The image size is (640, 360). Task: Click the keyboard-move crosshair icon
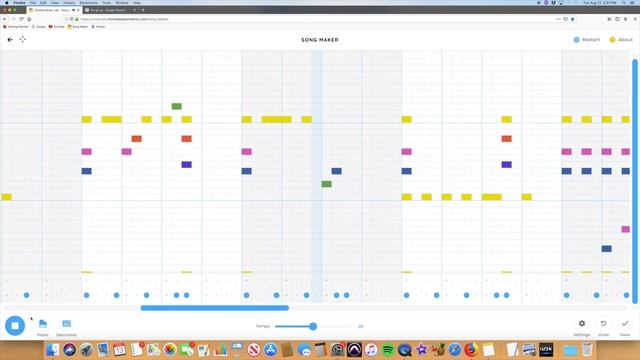pyautogui.click(x=22, y=40)
